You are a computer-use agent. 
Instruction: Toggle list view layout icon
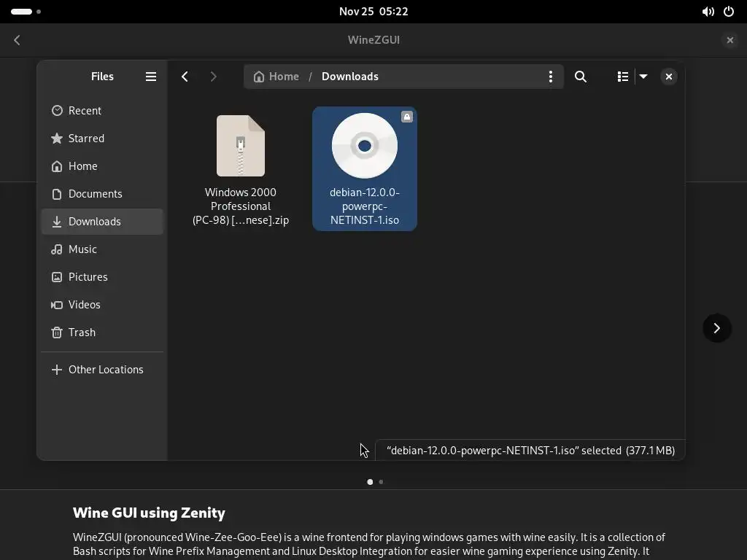(x=623, y=77)
